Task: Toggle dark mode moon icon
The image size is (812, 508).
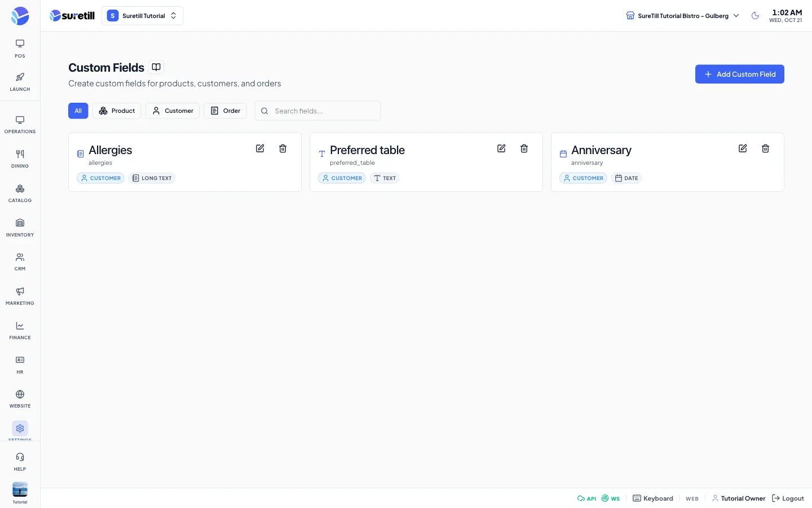Action: point(755,16)
